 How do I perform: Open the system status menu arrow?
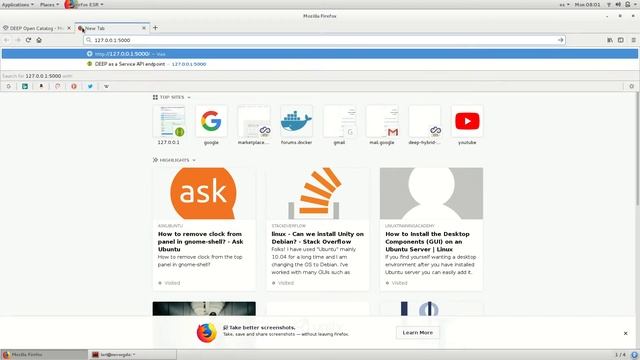coord(636,4)
